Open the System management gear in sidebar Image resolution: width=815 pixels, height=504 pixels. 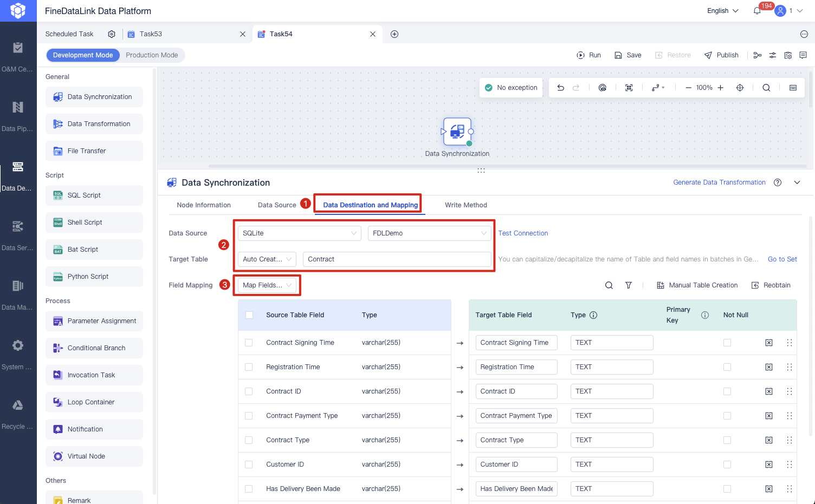[x=18, y=345]
